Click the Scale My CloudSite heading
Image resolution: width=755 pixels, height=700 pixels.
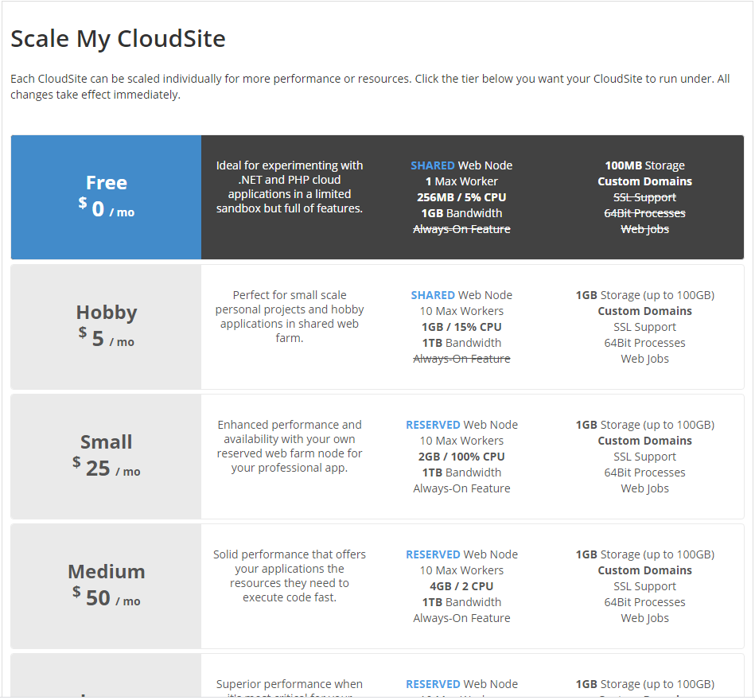click(118, 38)
